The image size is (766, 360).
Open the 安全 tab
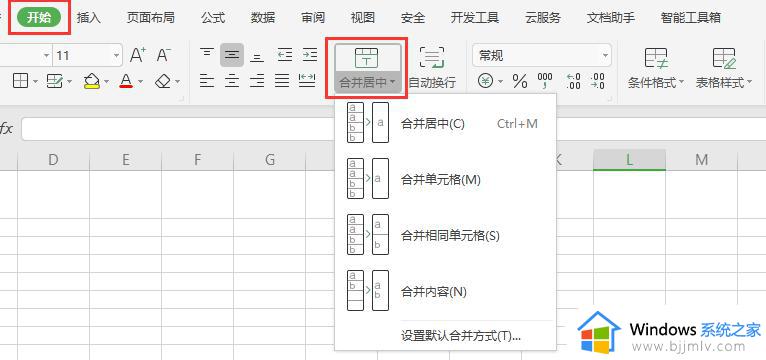tap(413, 18)
